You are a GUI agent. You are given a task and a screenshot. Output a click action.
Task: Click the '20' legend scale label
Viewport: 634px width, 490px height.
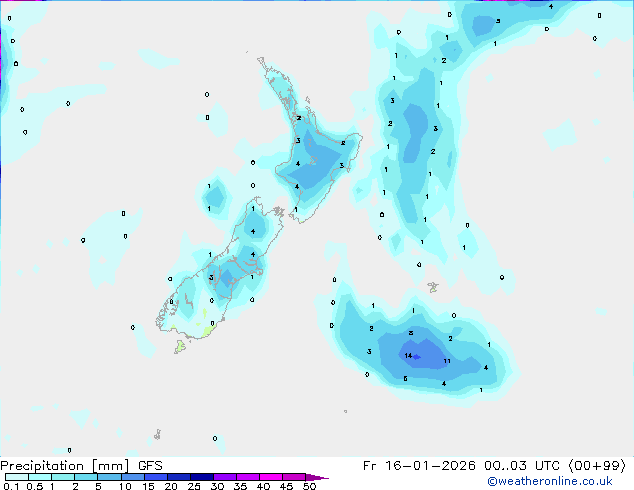(171, 486)
